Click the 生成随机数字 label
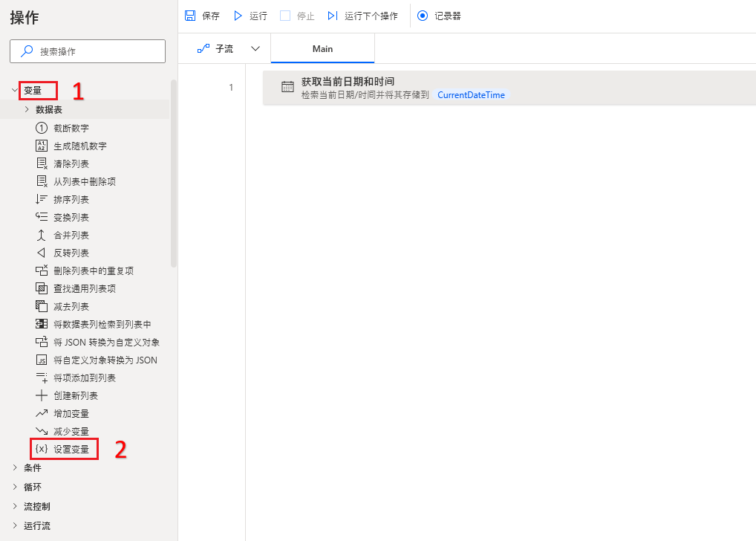This screenshot has height=541, width=756. (x=80, y=146)
